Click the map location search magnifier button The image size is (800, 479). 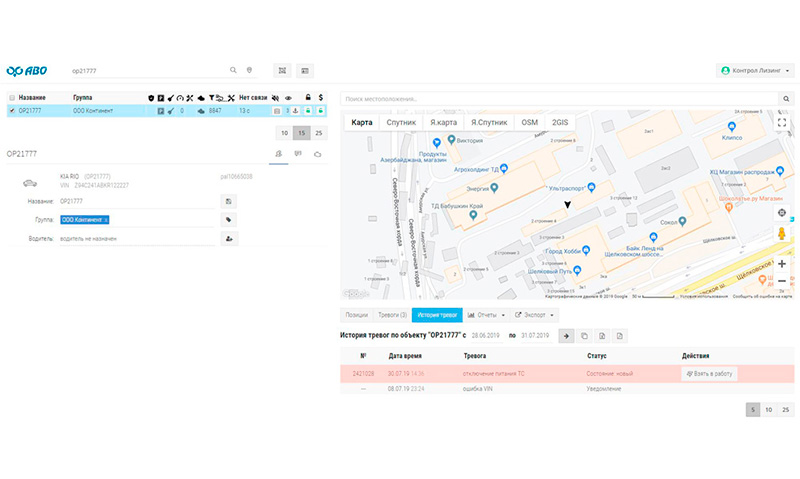point(786,99)
